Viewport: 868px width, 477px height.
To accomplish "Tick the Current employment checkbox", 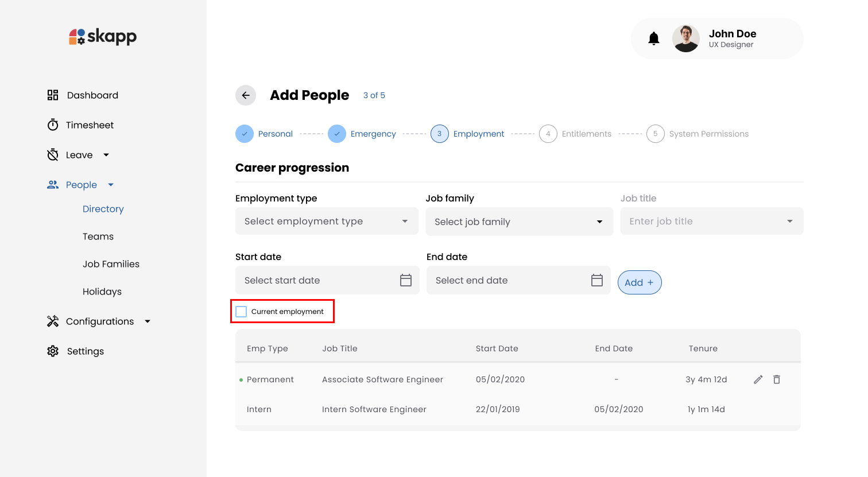I will 242,312.
